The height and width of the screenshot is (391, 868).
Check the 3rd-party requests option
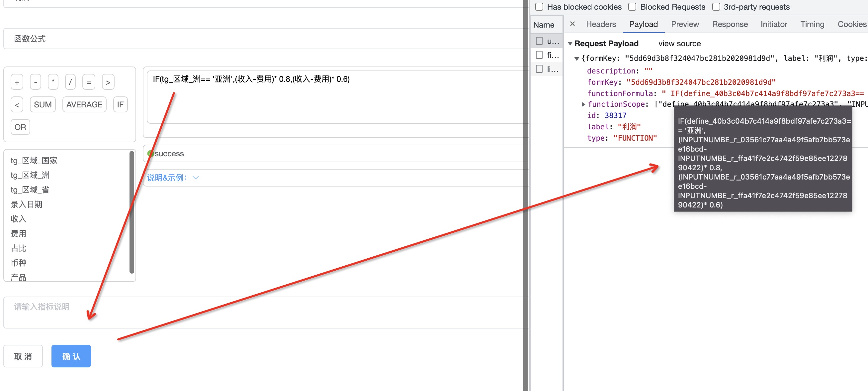coord(716,7)
